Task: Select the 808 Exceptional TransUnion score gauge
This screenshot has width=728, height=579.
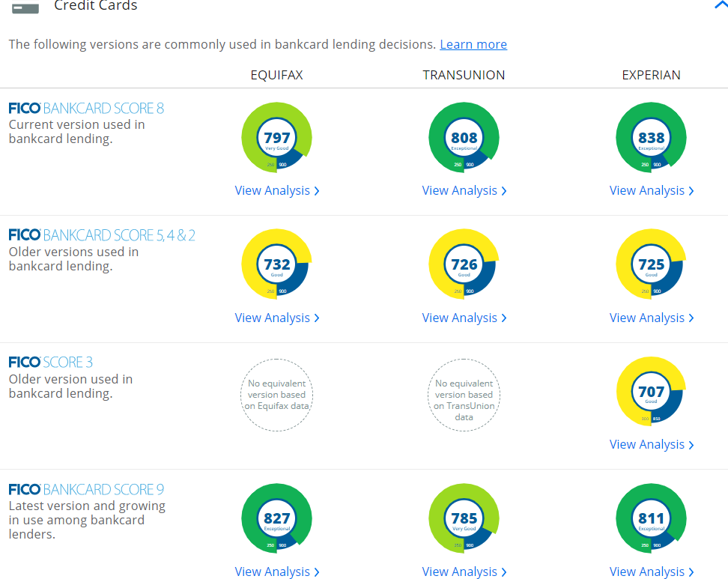Action: [x=464, y=137]
